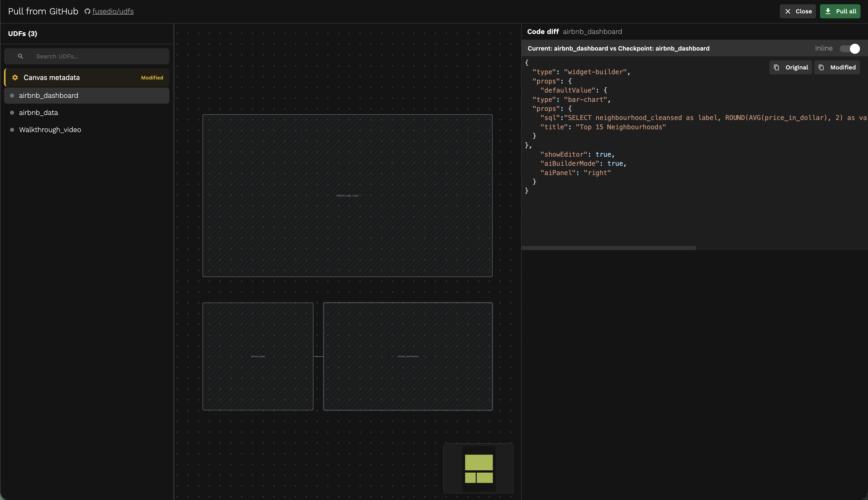Click the status dot next to airbnb_data
This screenshot has height=500, width=868.
[12, 113]
